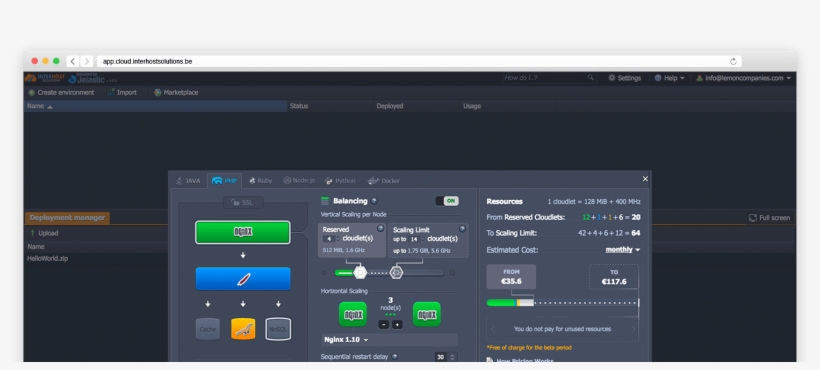Switch to the Python tab
This screenshot has height=370, width=820.
point(340,181)
